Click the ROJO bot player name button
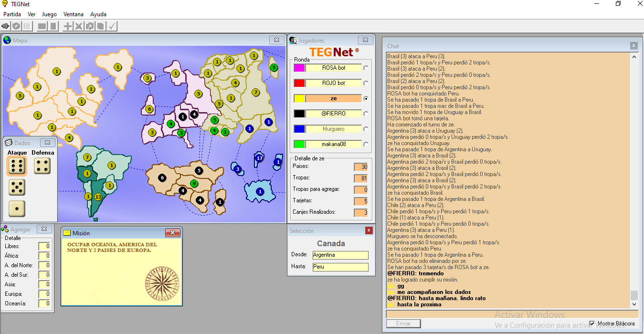 (x=333, y=83)
